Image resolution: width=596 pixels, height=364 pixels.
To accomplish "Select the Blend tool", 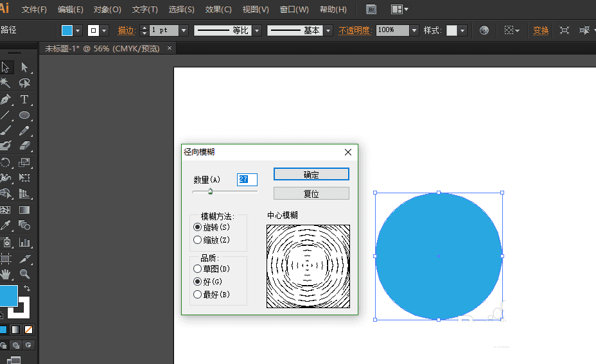I will 24,225.
